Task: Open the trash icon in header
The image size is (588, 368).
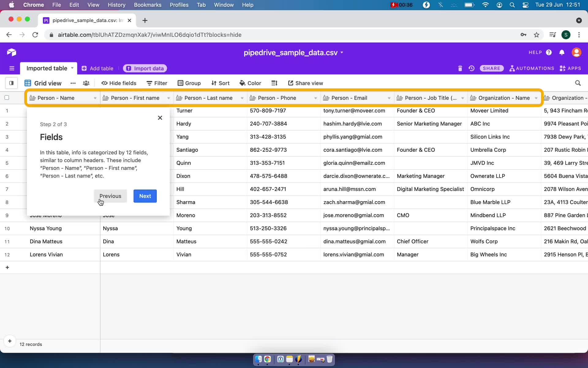Action: pyautogui.click(x=460, y=68)
